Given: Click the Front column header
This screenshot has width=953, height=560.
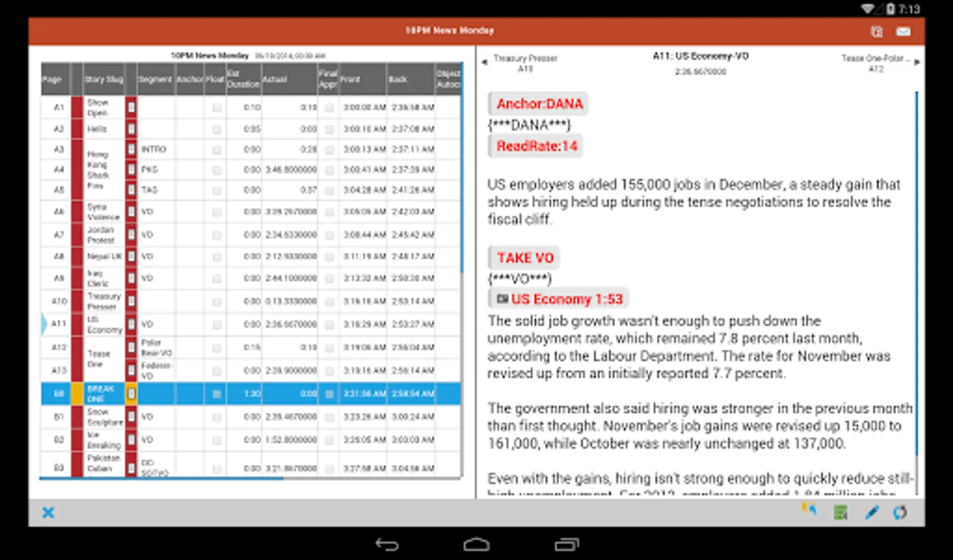Looking at the screenshot, I should pos(363,79).
